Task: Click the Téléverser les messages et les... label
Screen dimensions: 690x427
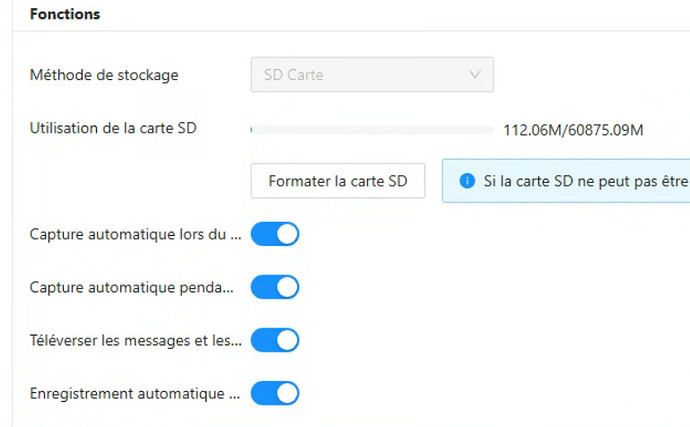Action: pos(137,340)
